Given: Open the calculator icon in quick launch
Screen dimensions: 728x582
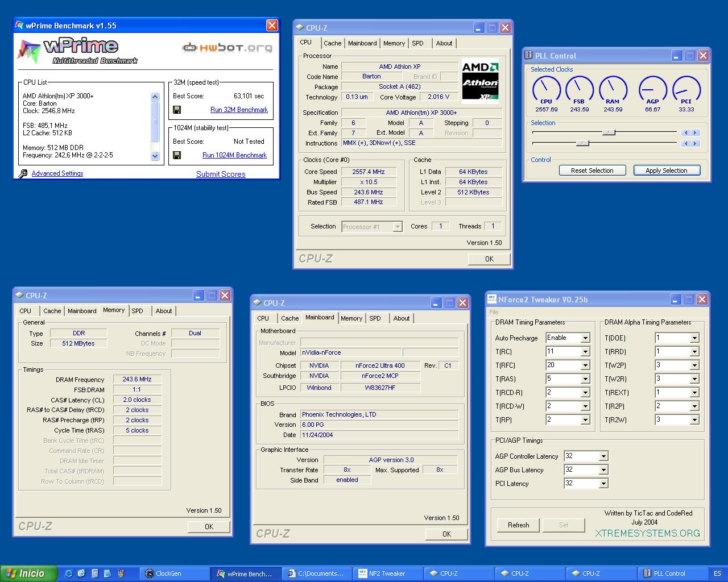Looking at the screenshot, I should 94,573.
